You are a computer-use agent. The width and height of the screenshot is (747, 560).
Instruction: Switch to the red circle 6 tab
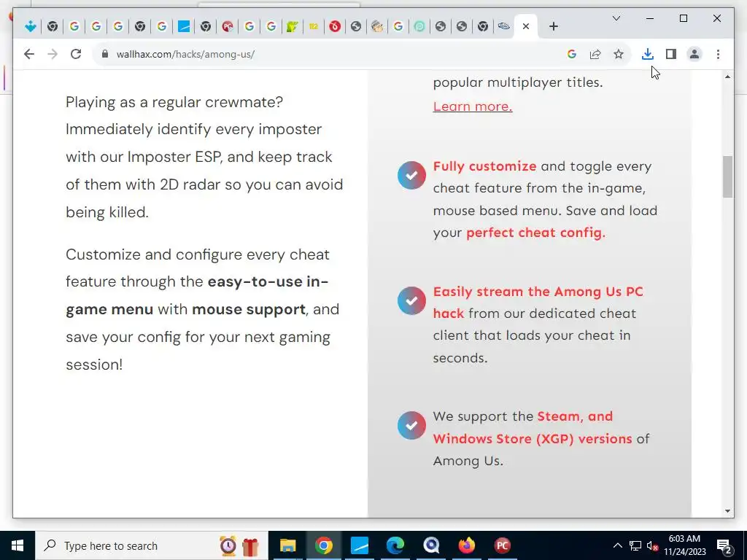[335, 27]
